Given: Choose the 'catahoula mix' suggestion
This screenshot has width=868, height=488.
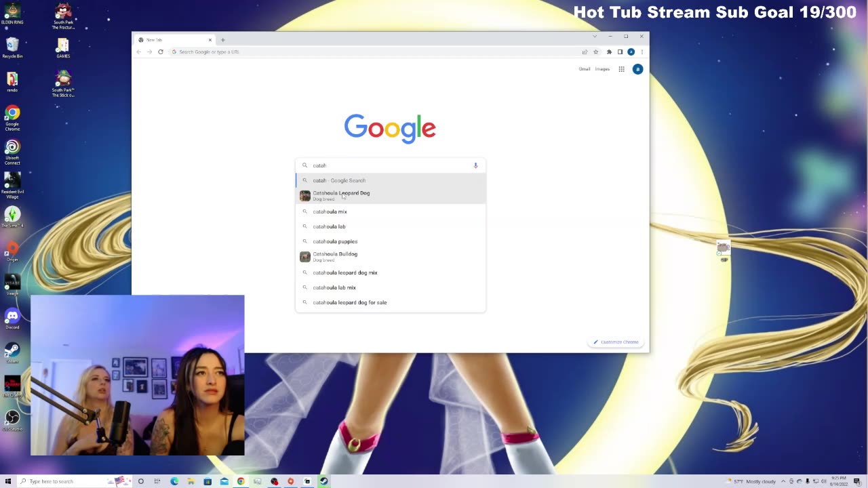Looking at the screenshot, I should (x=391, y=211).
